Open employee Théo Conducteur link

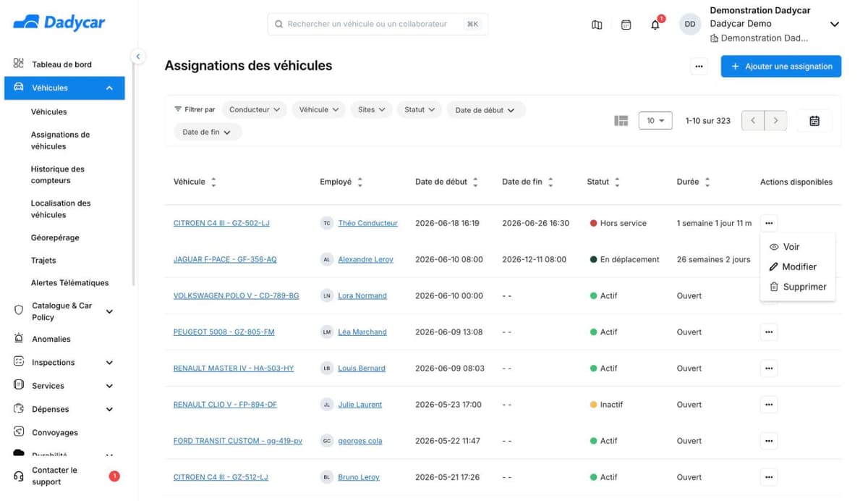(x=367, y=223)
